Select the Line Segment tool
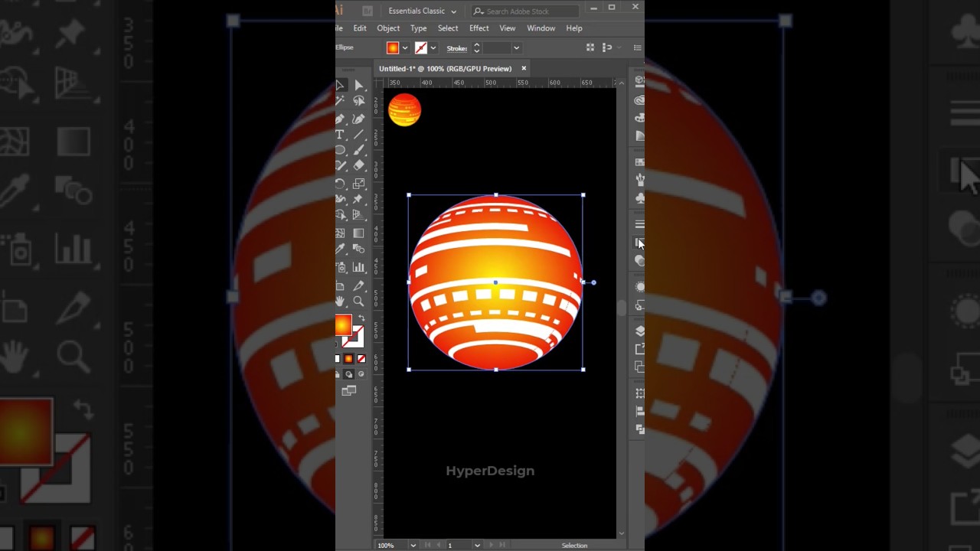The image size is (980, 551). tap(358, 135)
